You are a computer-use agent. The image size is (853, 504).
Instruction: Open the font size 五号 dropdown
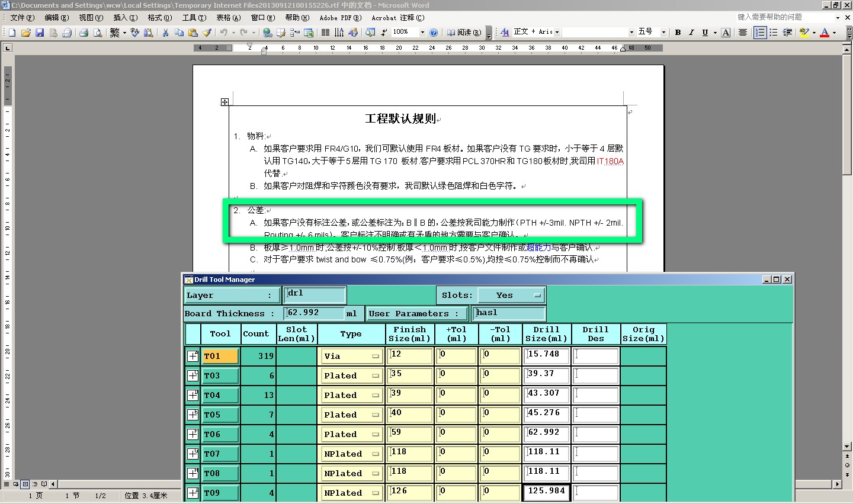tap(663, 33)
